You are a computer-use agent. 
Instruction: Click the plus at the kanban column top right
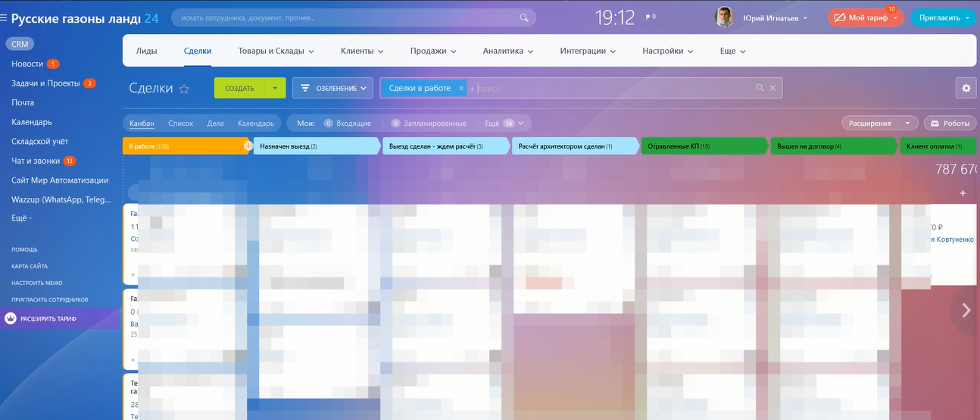(x=963, y=193)
